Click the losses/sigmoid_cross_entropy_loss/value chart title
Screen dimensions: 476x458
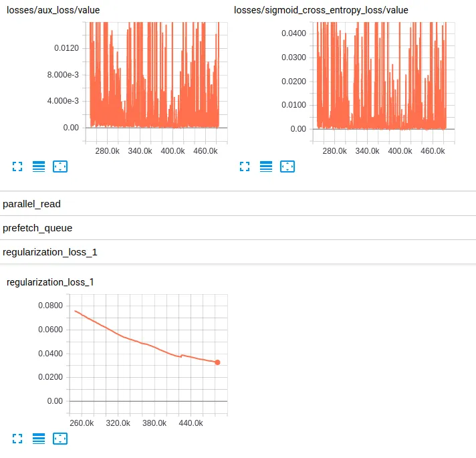tap(321, 10)
